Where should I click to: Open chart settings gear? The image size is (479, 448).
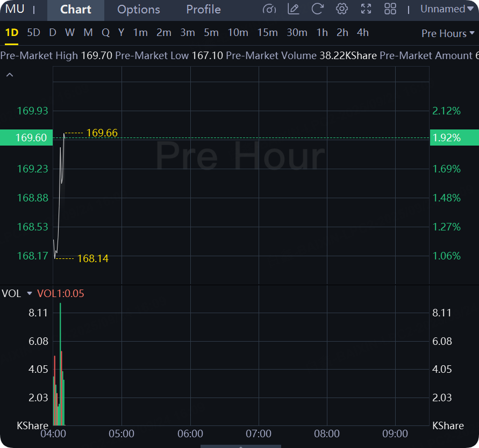(342, 9)
